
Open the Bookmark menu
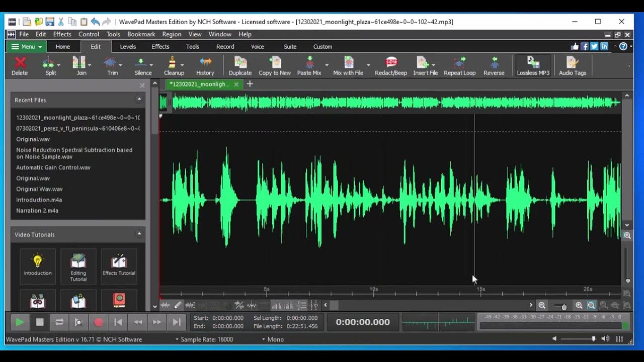(x=141, y=34)
